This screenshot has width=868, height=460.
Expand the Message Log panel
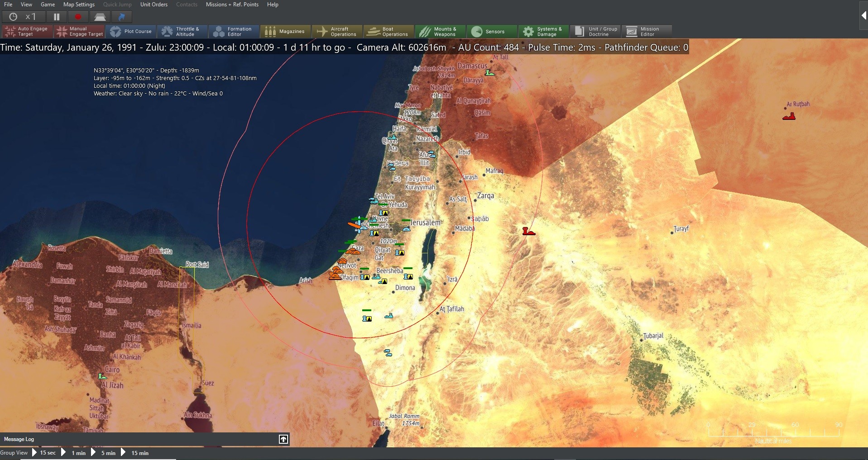(283, 439)
